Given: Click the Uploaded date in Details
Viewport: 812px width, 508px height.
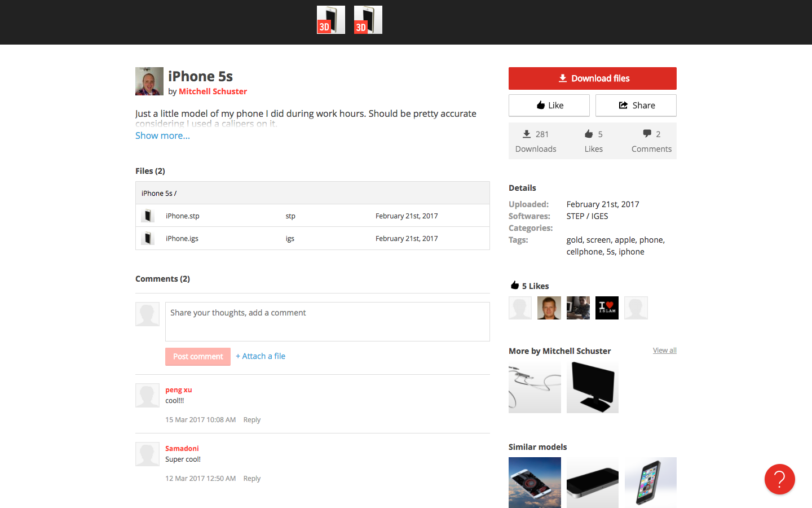Looking at the screenshot, I should (x=603, y=204).
